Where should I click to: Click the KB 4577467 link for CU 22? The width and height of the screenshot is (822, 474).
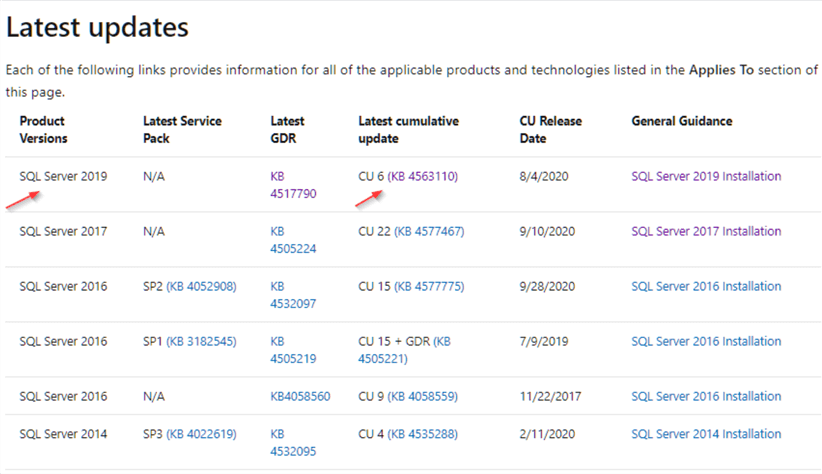(429, 231)
